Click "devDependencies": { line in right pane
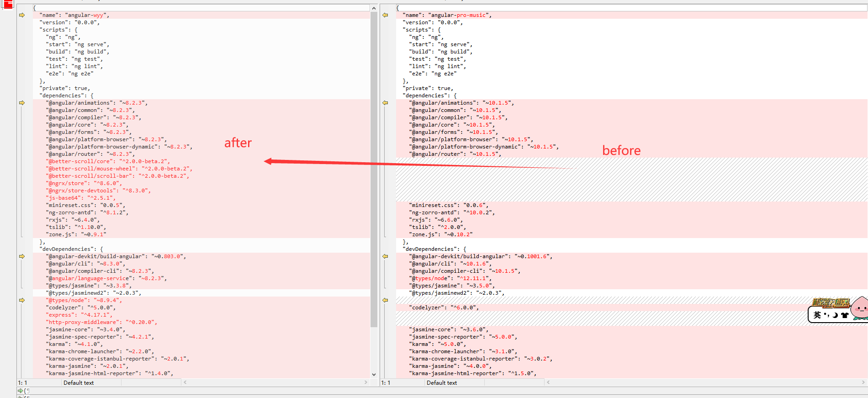Viewport: 868px width, 398px height. 434,249
